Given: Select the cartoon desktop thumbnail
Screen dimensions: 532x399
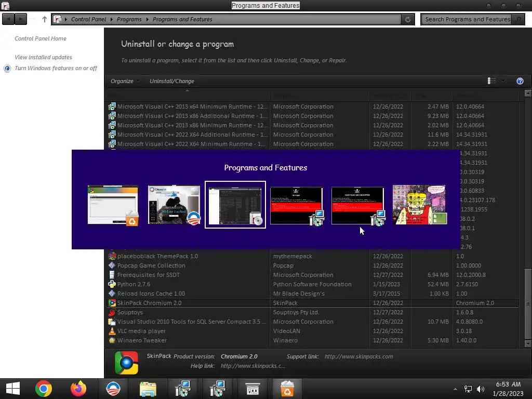Looking at the screenshot, I should point(419,205).
